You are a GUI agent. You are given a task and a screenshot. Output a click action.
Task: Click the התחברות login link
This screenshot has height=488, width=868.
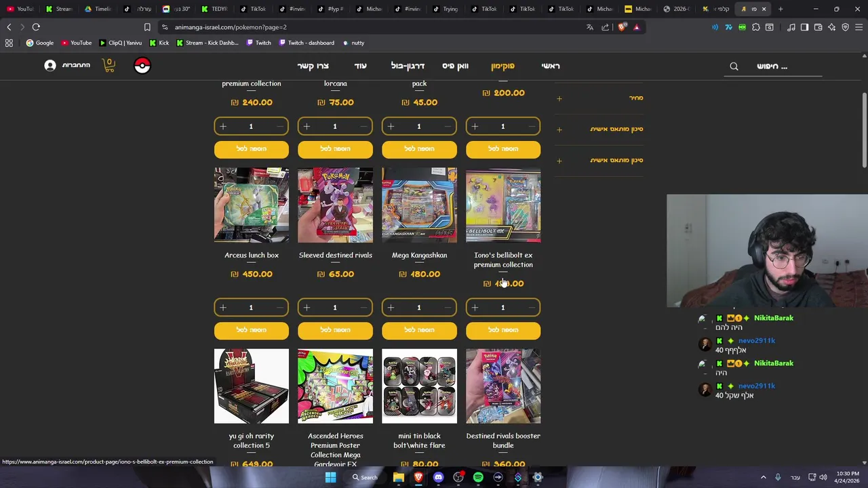76,65
